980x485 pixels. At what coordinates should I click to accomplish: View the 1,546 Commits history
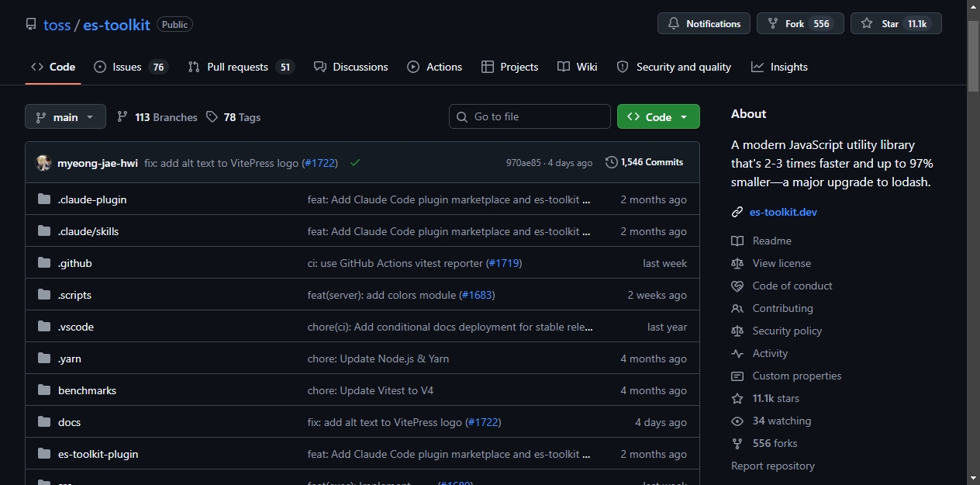pyautogui.click(x=644, y=162)
